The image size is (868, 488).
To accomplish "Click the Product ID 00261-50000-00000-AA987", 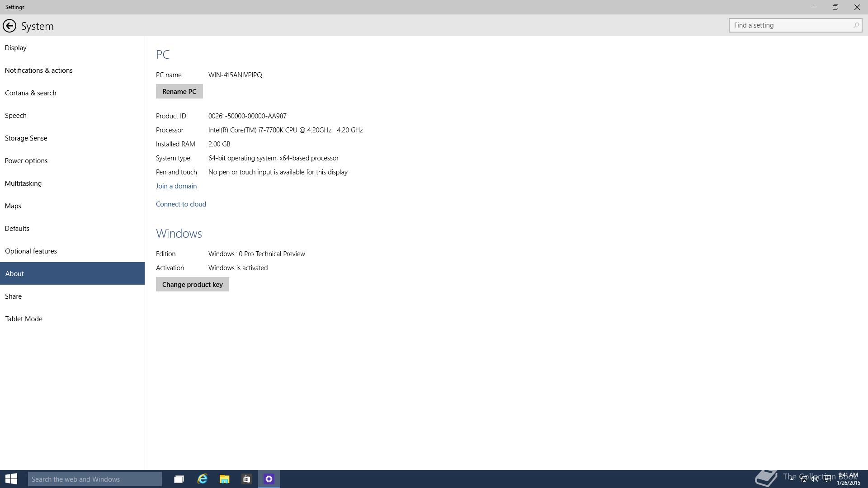I will coord(247,116).
